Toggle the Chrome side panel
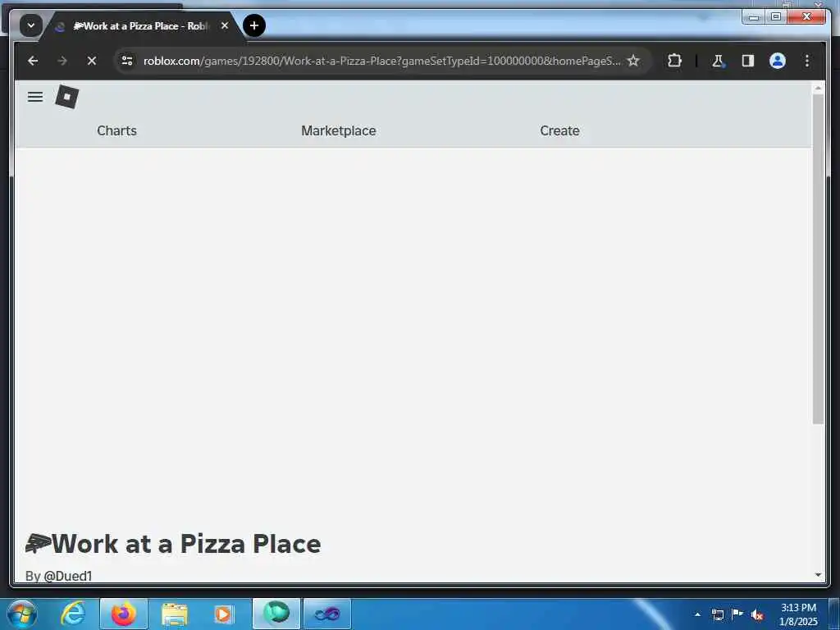This screenshot has height=630, width=840. coord(748,61)
